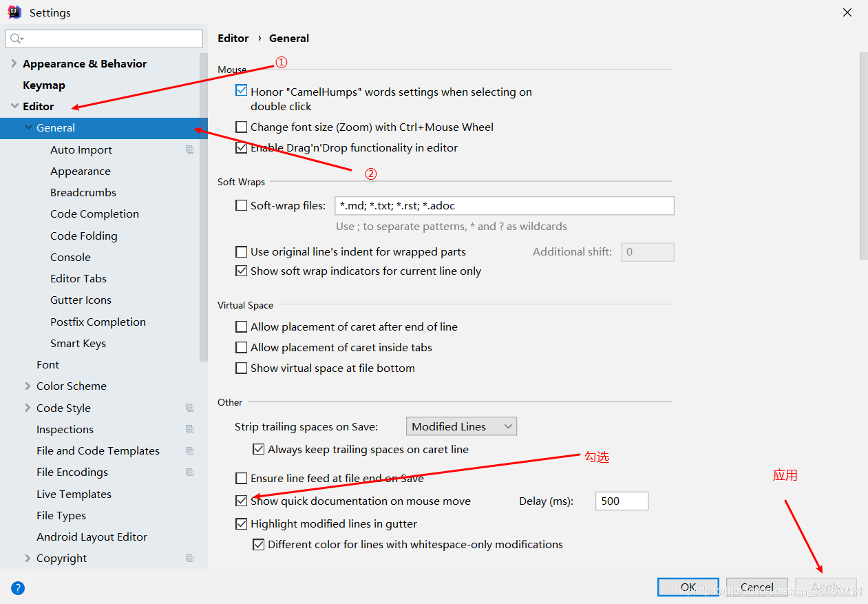This screenshot has height=604, width=868.
Task: Click the Delay (ms) input field
Action: tap(622, 501)
